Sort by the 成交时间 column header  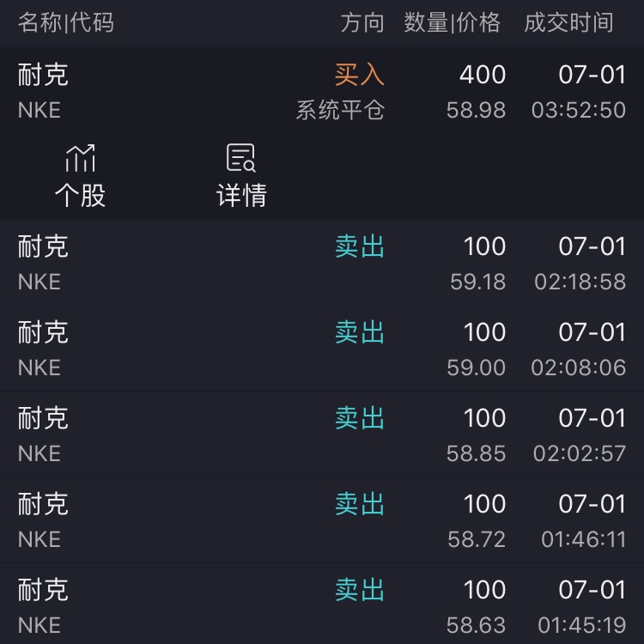tap(568, 22)
